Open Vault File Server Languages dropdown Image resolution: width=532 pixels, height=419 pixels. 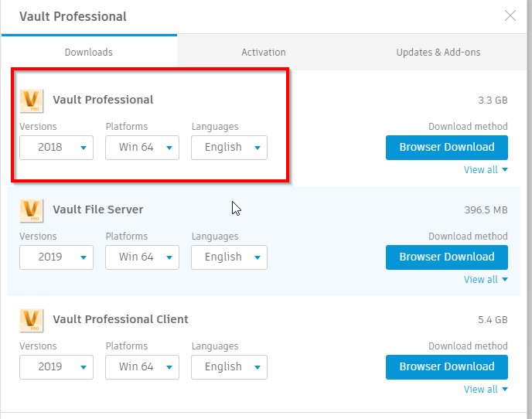(229, 257)
